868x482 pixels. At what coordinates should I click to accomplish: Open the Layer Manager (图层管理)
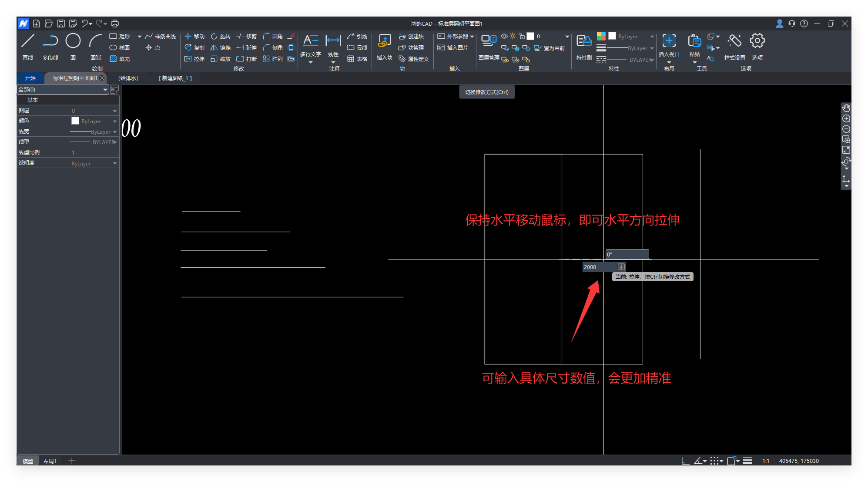click(x=489, y=41)
